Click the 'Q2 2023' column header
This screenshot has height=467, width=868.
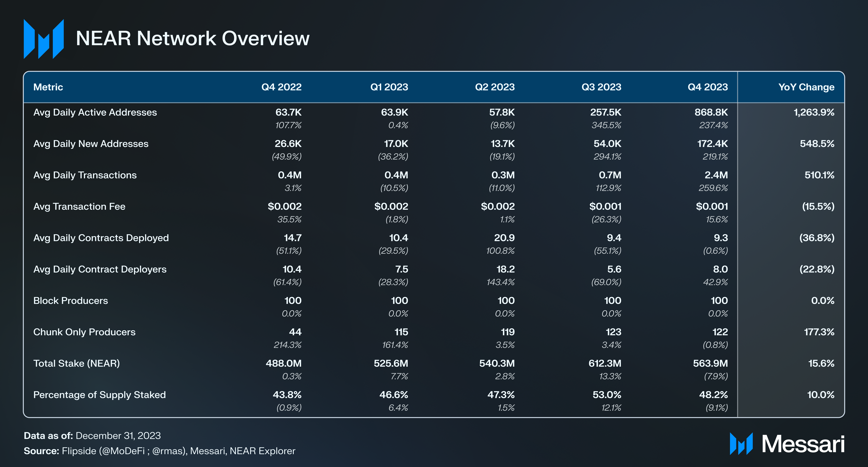tap(495, 87)
